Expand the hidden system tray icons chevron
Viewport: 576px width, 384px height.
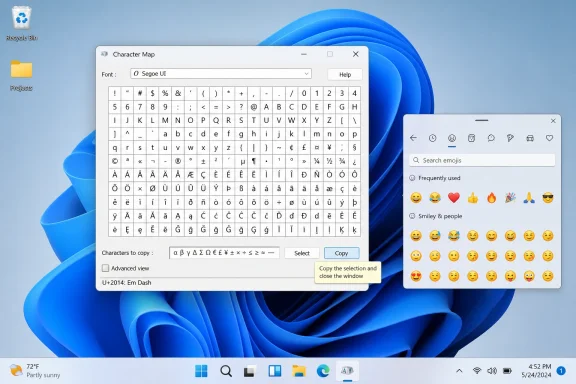click(x=459, y=371)
